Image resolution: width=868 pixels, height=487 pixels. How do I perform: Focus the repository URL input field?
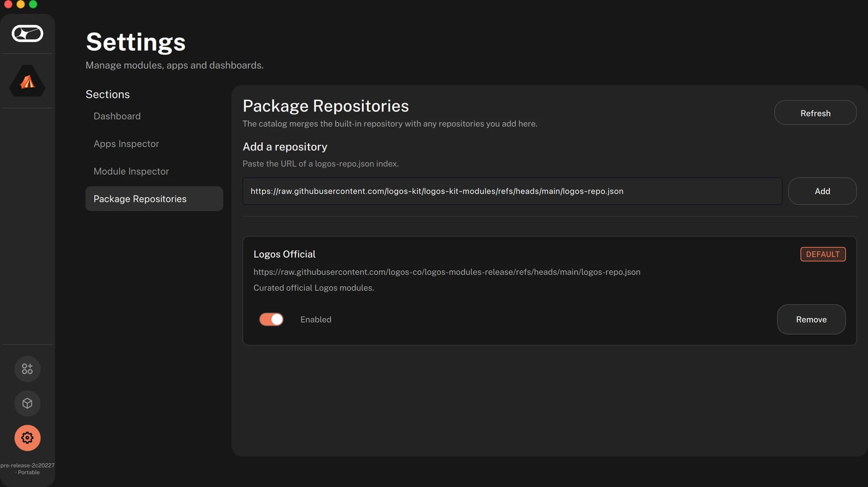(512, 191)
